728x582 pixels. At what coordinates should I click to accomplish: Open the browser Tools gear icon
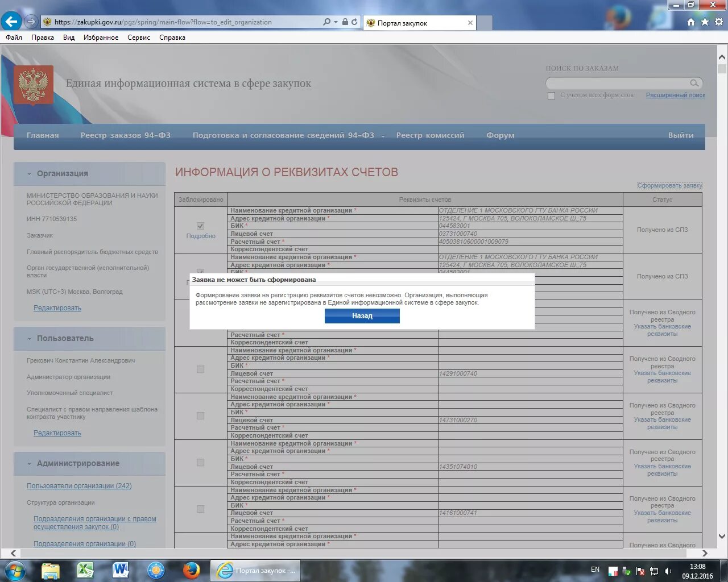[719, 22]
